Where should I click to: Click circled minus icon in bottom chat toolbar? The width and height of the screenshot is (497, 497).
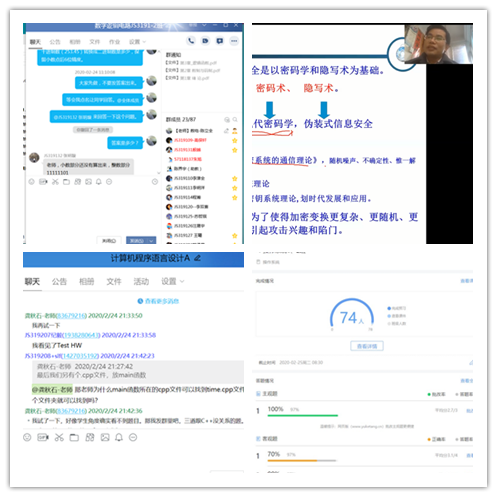click(x=133, y=437)
